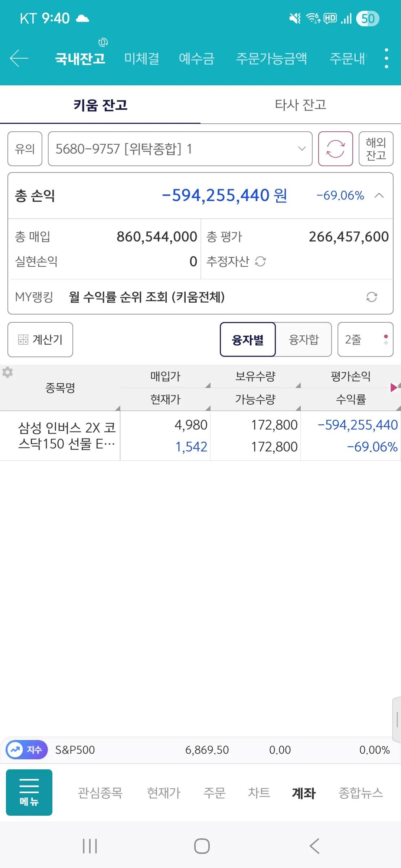Refresh the MY ranking row

point(372,297)
